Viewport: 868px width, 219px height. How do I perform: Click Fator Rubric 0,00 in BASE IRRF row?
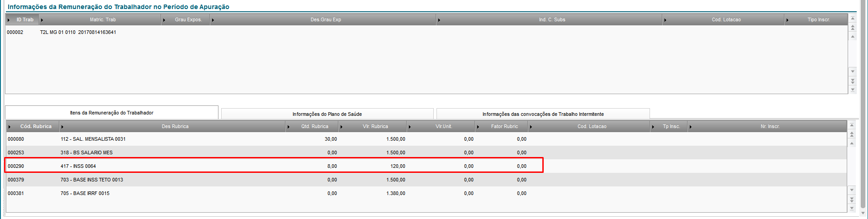[522, 193]
